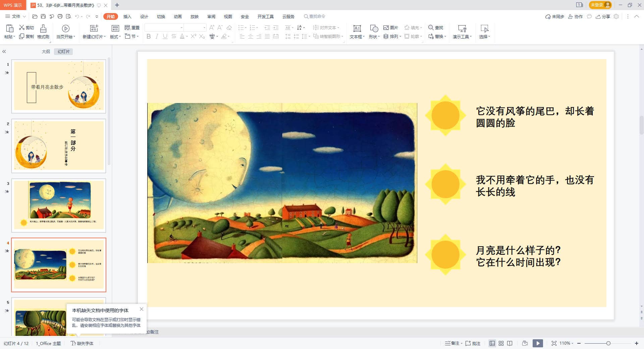Screen dimensions: 644x349
Task: Click the Not synced (未同步) button
Action: point(555,16)
